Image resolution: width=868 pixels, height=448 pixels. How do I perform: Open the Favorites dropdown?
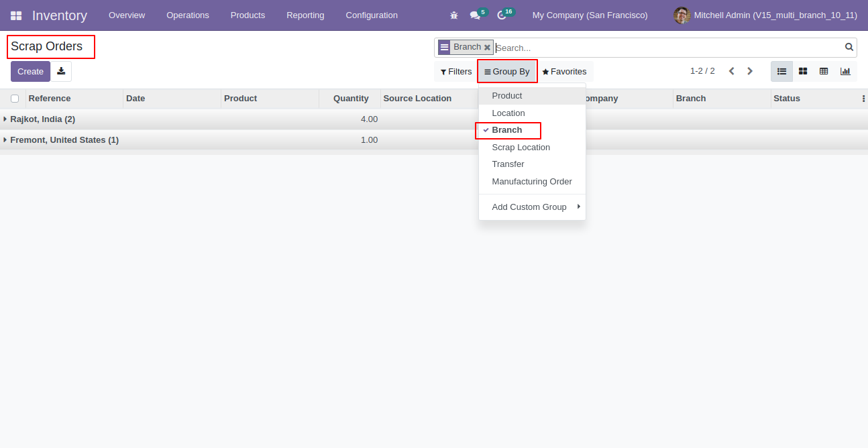point(564,72)
